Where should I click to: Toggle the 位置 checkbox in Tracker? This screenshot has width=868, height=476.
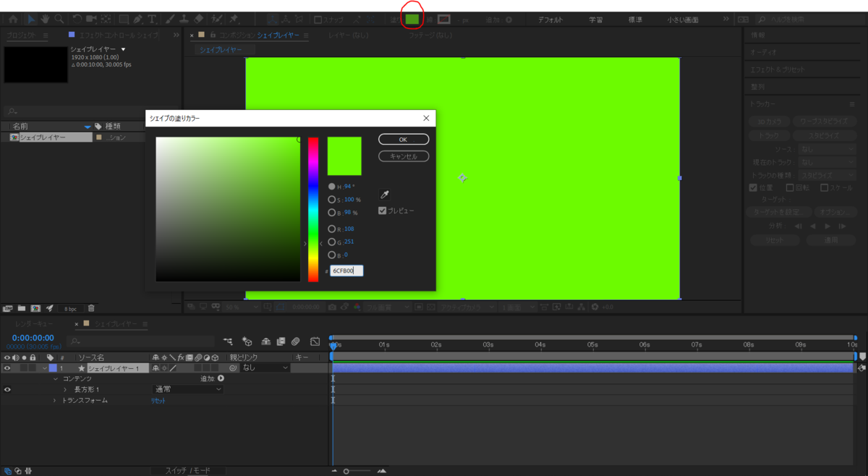[753, 187]
